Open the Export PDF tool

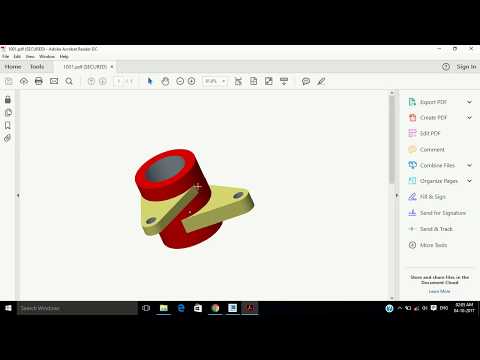433,102
